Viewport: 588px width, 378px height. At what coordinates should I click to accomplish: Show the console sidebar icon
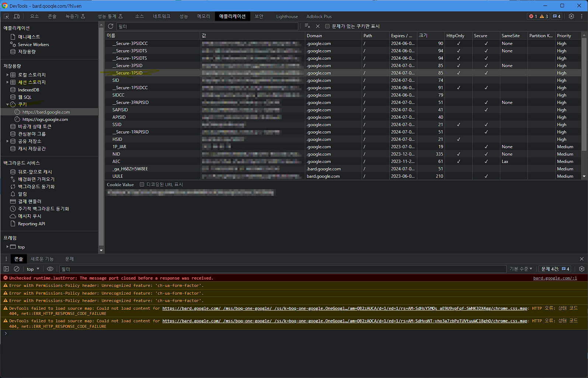tap(6, 269)
